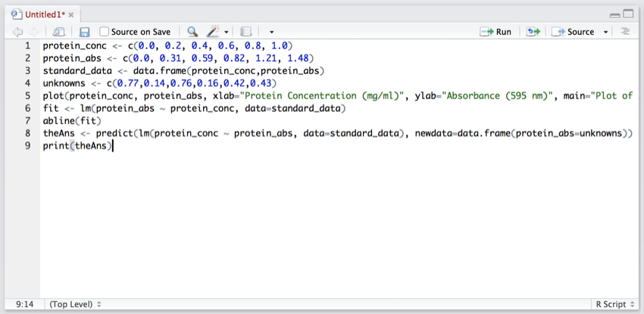The height and width of the screenshot is (314, 644).
Task: Click the Save document icon
Action: pyautogui.click(x=85, y=32)
